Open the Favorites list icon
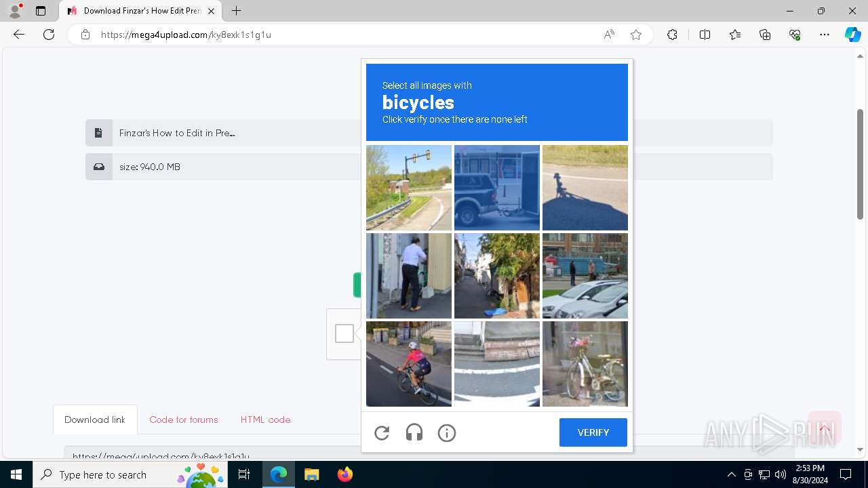Image resolution: width=868 pixels, height=488 pixels. (735, 35)
